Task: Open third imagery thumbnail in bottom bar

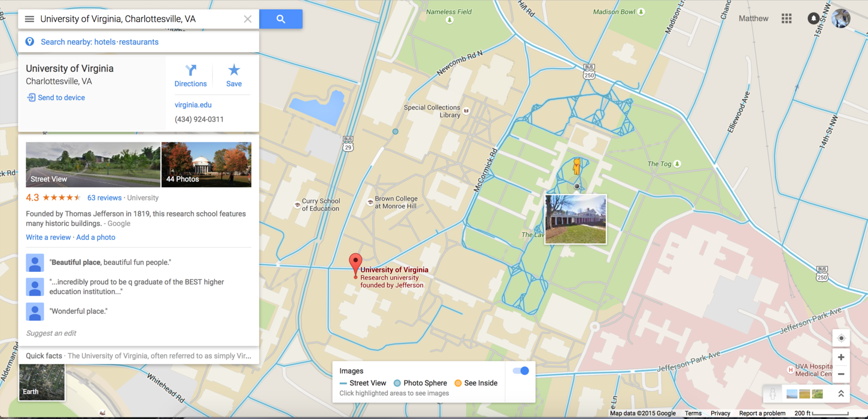Action: (x=818, y=394)
